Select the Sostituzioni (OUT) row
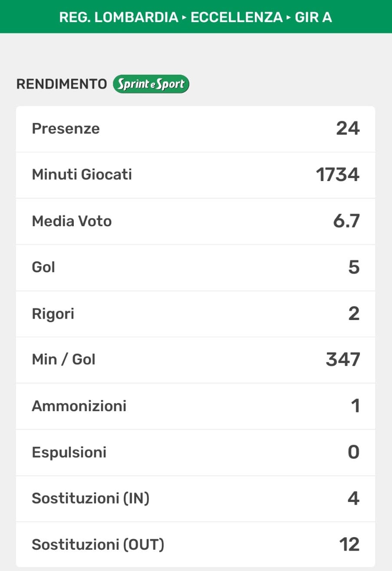The width and height of the screenshot is (392, 571). point(196,545)
